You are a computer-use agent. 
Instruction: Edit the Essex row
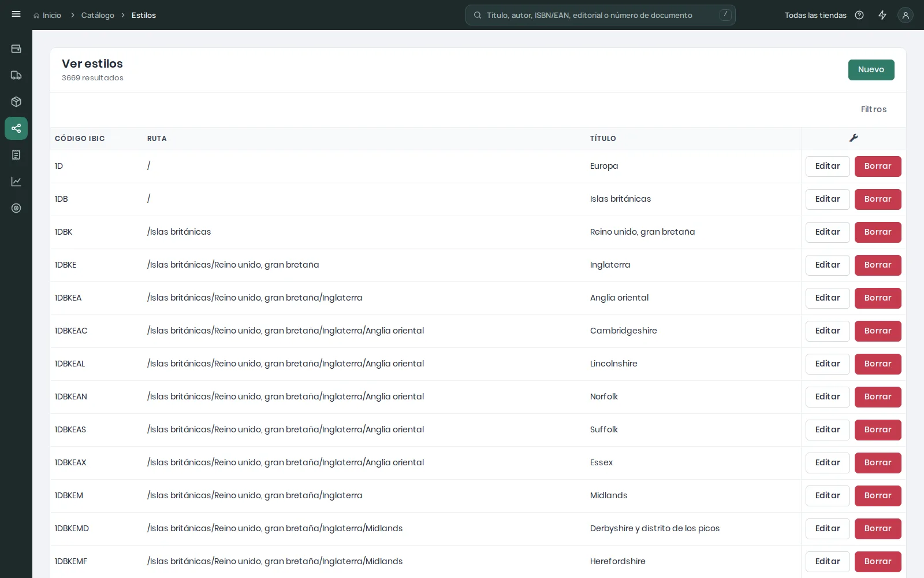[828, 463]
